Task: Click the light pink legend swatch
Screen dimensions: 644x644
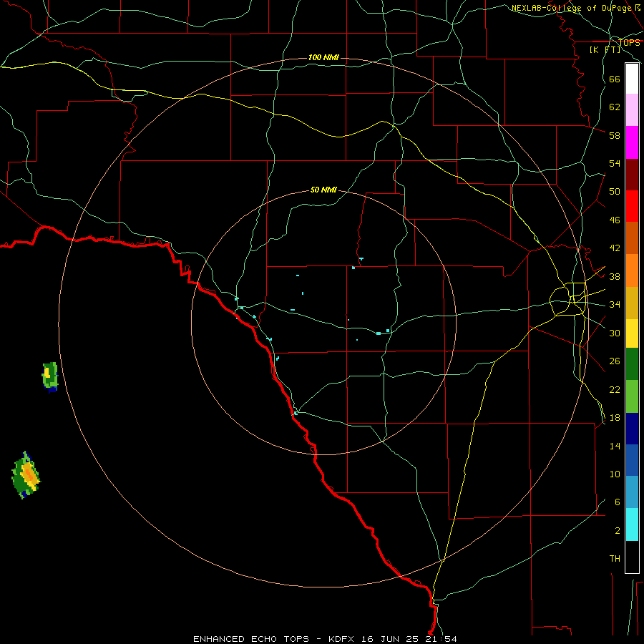Action: [x=632, y=110]
